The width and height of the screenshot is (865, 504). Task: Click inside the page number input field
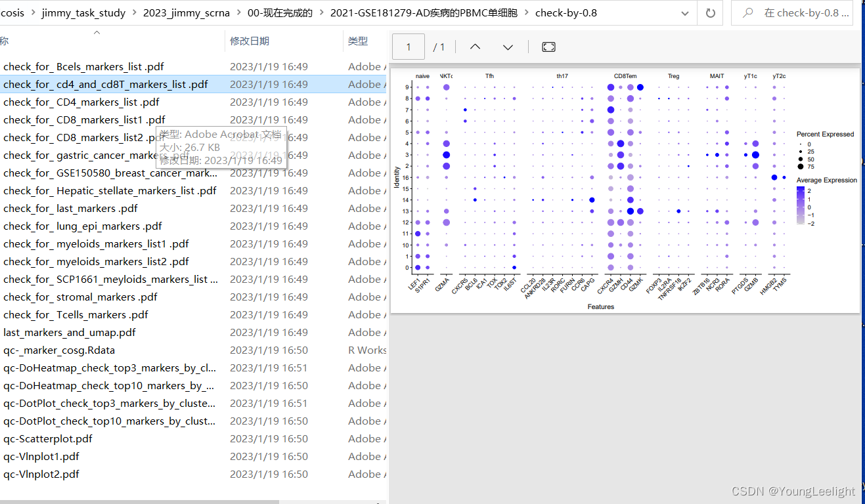point(408,47)
